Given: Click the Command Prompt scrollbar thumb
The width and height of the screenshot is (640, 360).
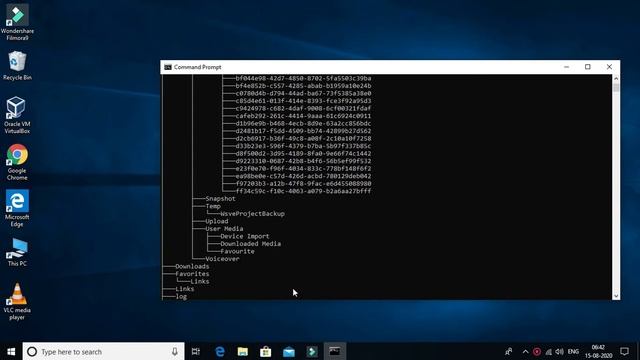Looking at the screenshot, I should click(616, 87).
